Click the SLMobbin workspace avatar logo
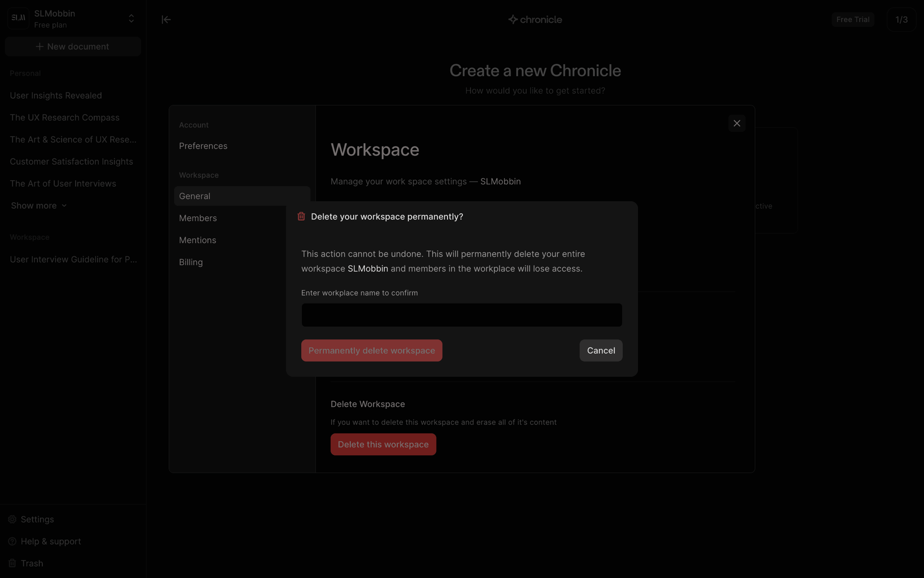The width and height of the screenshot is (924, 578). tap(18, 18)
